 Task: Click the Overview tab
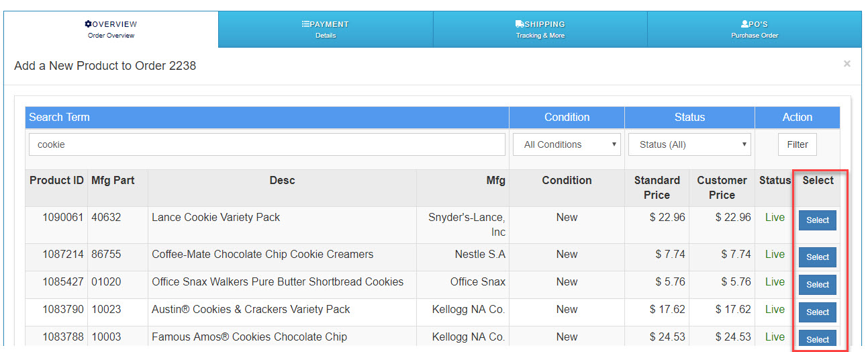111,30
